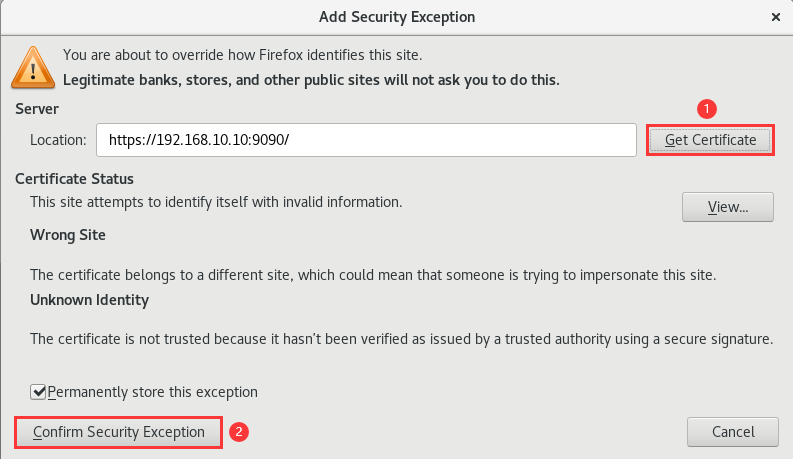The image size is (793, 459).
Task: Click the bold Legitimate banks warning text
Action: 311,78
